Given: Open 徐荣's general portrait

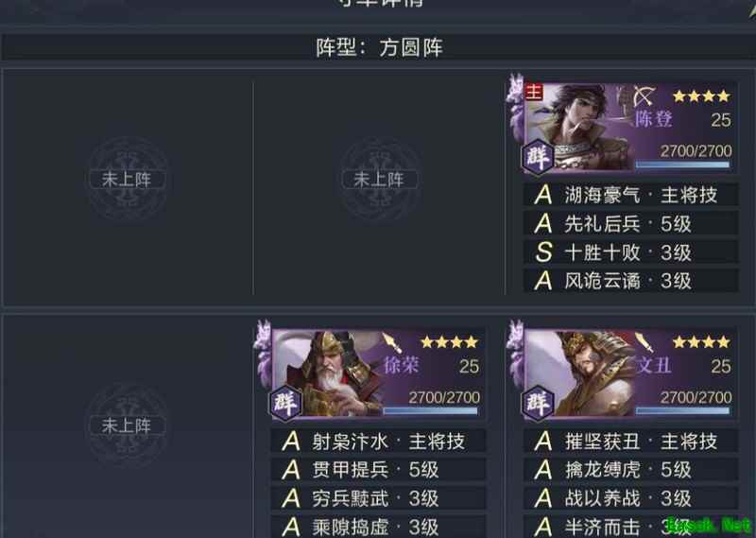Looking at the screenshot, I should [333, 373].
